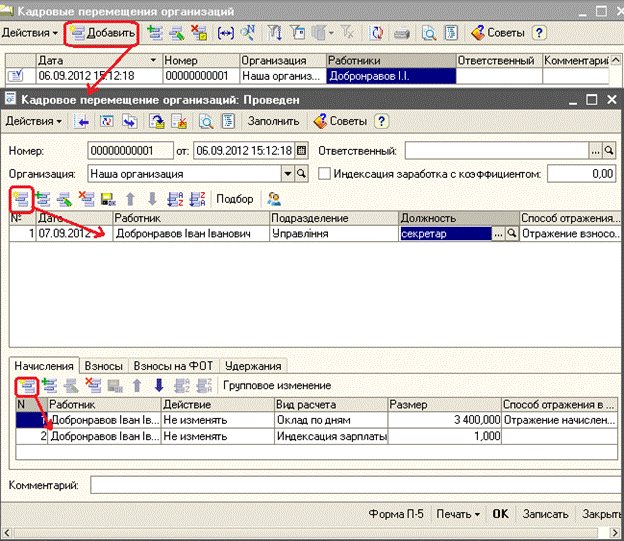
Task: Click the Комментарий input field at bottom
Action: [357, 485]
